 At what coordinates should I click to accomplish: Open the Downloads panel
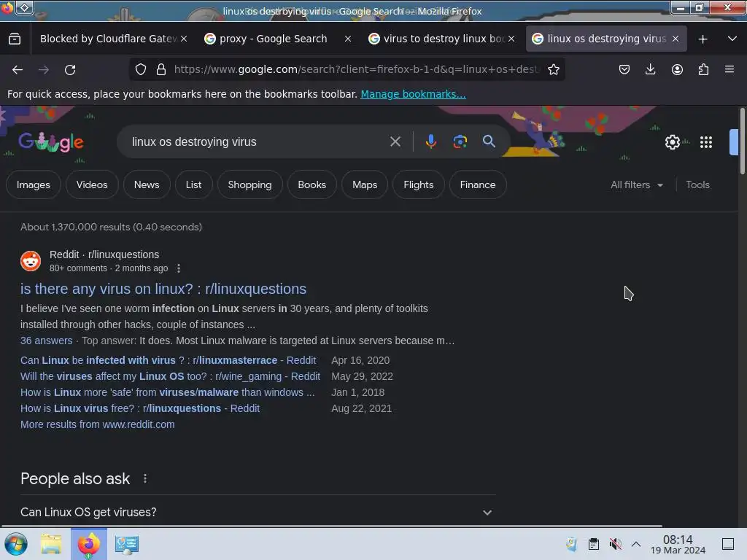(x=650, y=69)
